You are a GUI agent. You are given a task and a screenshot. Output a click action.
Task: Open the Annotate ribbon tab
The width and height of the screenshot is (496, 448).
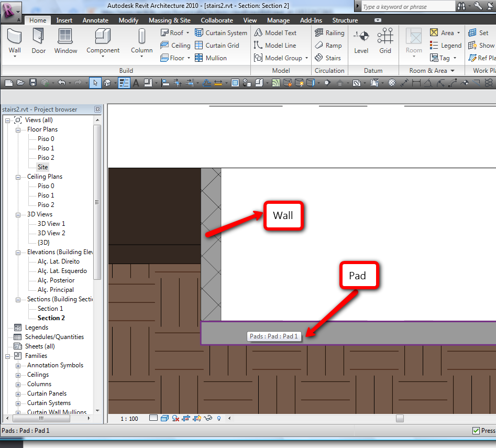click(x=95, y=20)
